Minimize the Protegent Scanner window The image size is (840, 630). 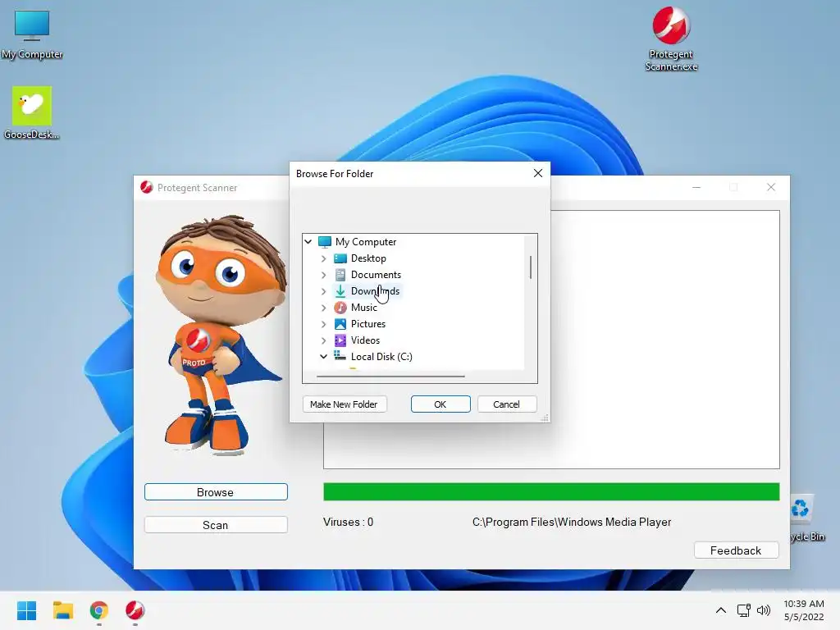pyautogui.click(x=696, y=187)
